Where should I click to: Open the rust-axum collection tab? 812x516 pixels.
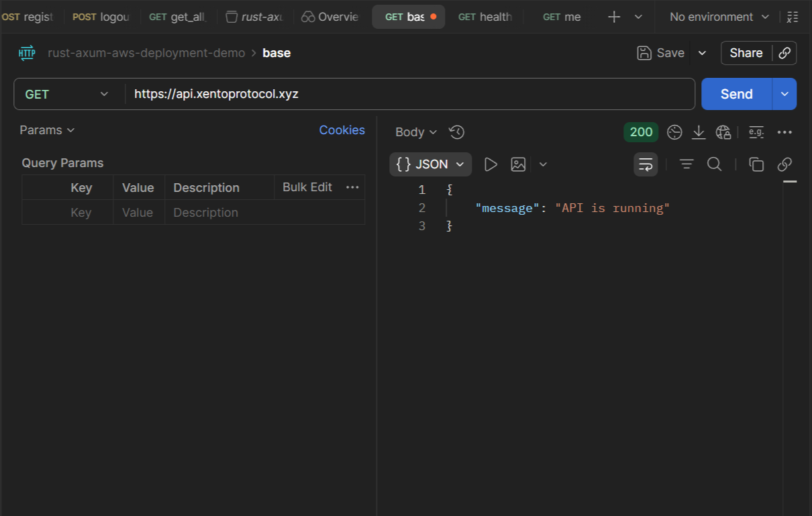pos(254,17)
